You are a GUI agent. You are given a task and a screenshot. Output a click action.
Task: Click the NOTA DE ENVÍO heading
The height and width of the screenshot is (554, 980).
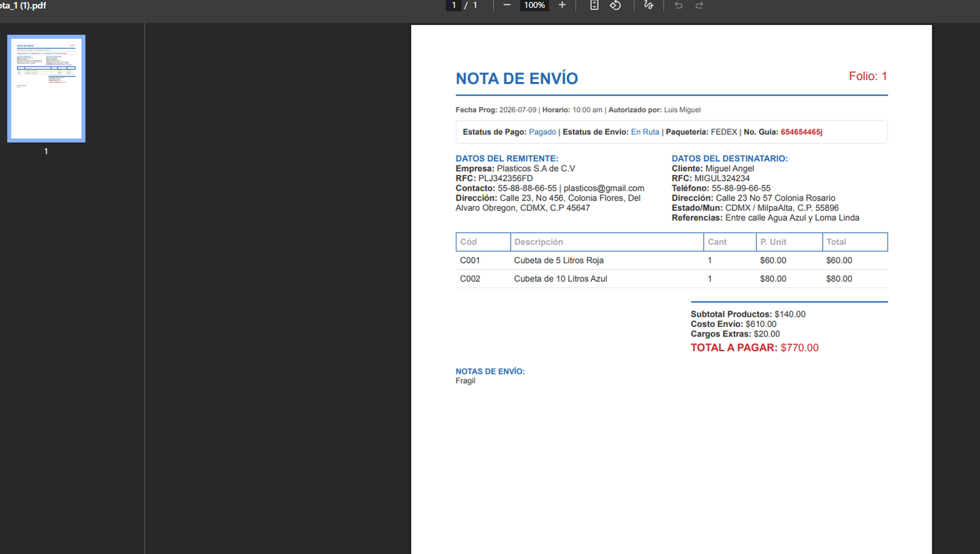(517, 79)
